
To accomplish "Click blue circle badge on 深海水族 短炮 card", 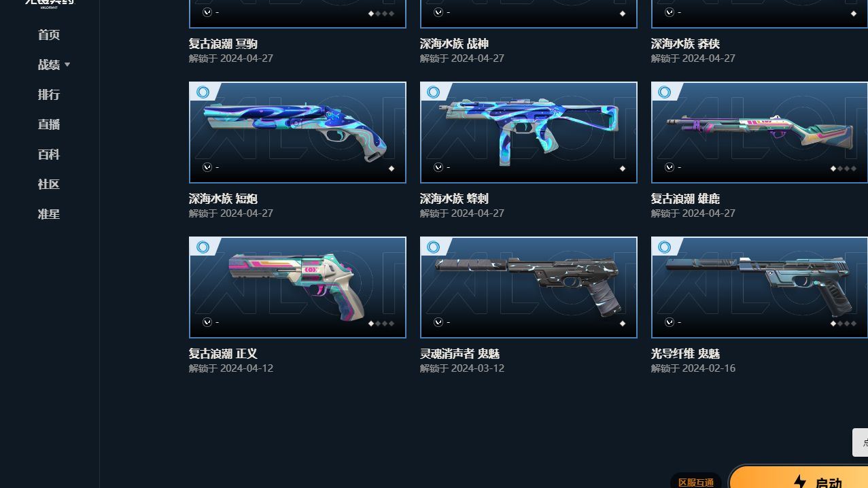I will pos(203,92).
